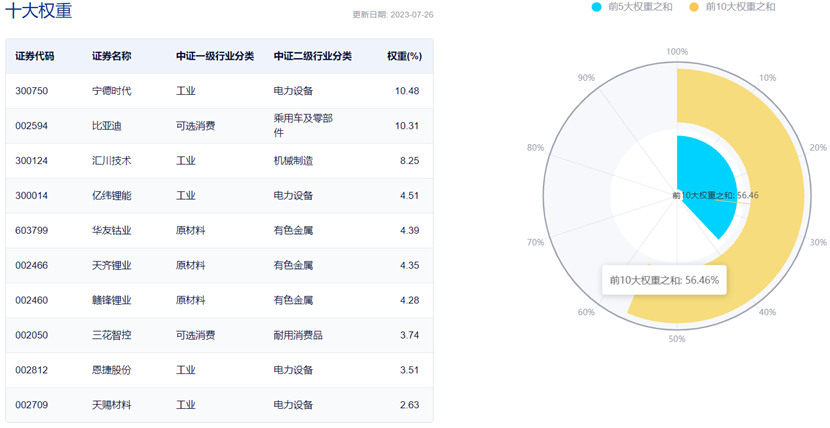Select security code 002812
The height and width of the screenshot is (428, 830).
coord(31,370)
